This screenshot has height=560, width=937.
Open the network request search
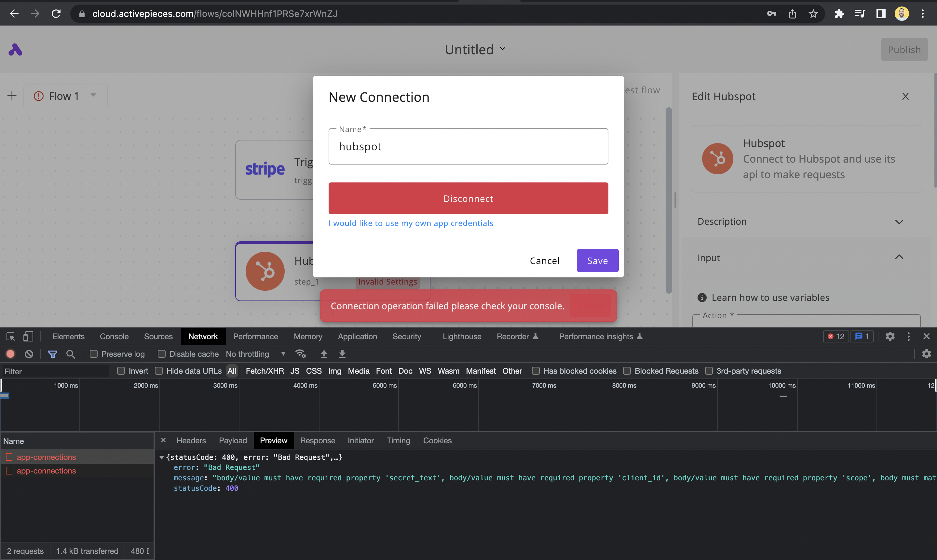[70, 354]
